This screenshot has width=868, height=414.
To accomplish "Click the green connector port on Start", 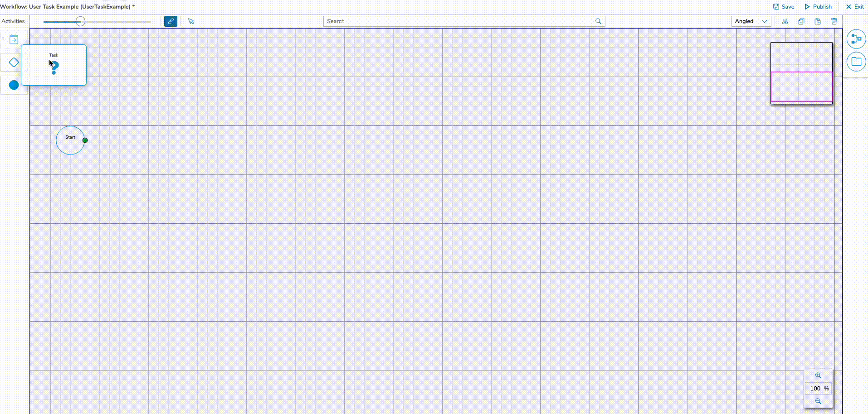I will click(85, 140).
